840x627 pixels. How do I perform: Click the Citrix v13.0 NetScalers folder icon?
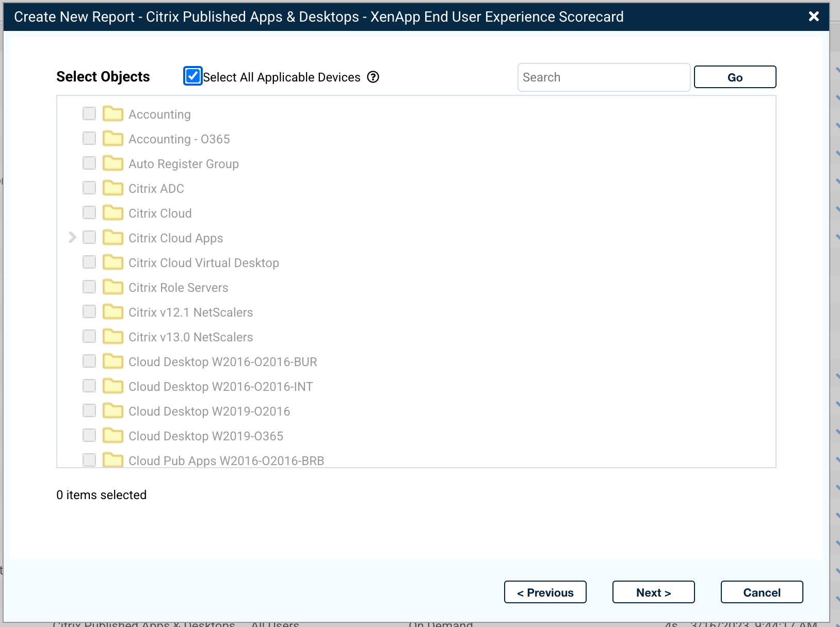112,336
